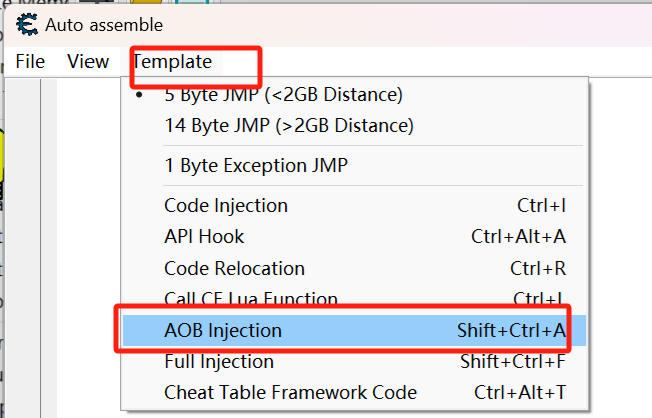Click the editor line number gutter
Viewport: 652px width, 418px height.
tap(22, 248)
